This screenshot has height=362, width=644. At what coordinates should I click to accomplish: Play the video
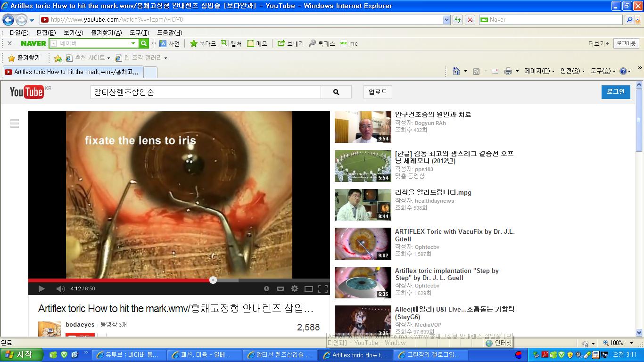[41, 288]
